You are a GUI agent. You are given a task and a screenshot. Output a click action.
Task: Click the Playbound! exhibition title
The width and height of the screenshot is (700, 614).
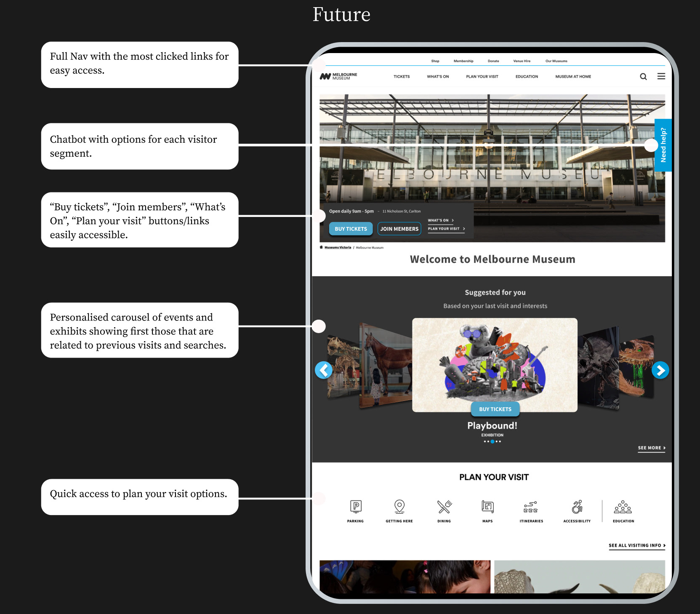click(x=492, y=426)
